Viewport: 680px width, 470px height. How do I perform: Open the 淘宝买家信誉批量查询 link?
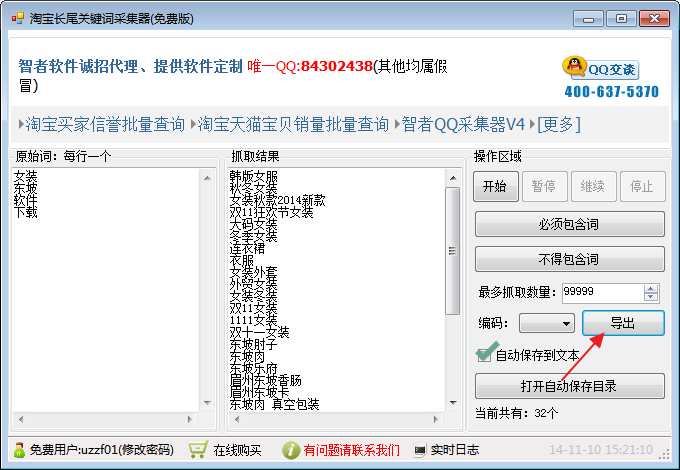pos(105,124)
